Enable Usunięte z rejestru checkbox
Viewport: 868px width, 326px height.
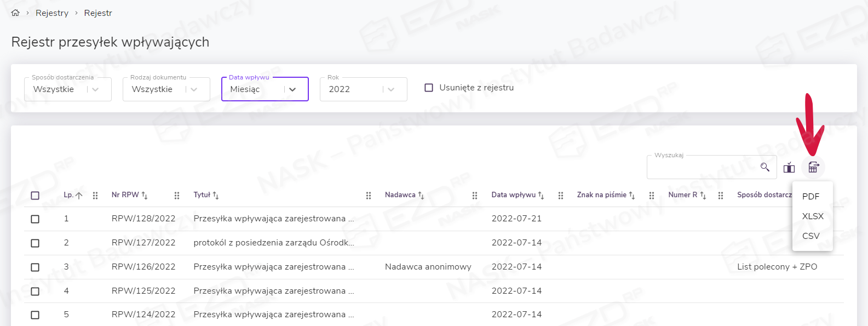429,88
